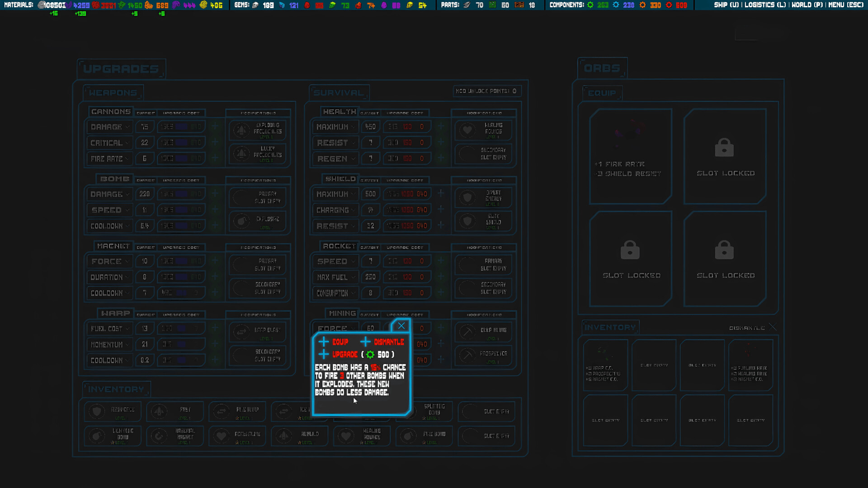Image resolution: width=868 pixels, height=488 pixels.
Task: Select the Material Magnet inventory item
Action: (175, 436)
